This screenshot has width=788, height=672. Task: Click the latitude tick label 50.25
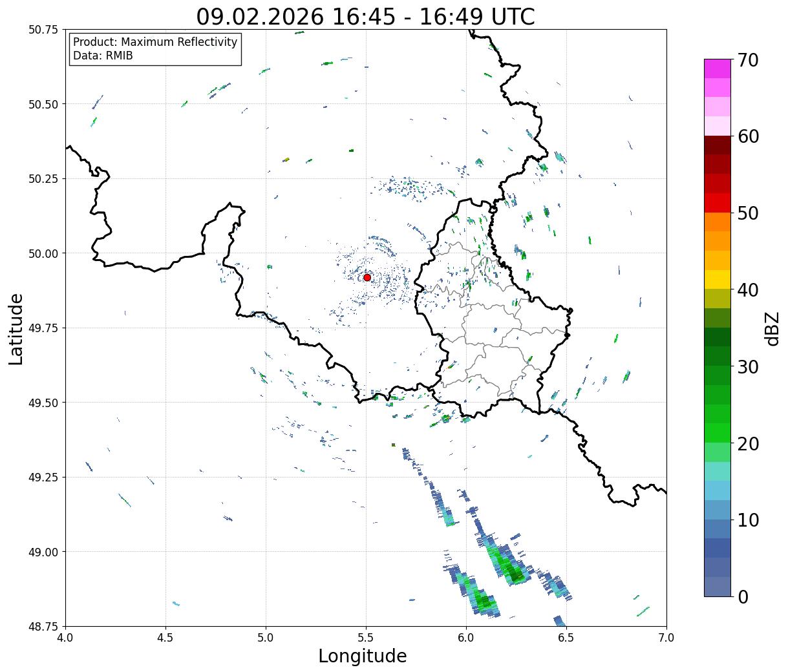(x=43, y=179)
